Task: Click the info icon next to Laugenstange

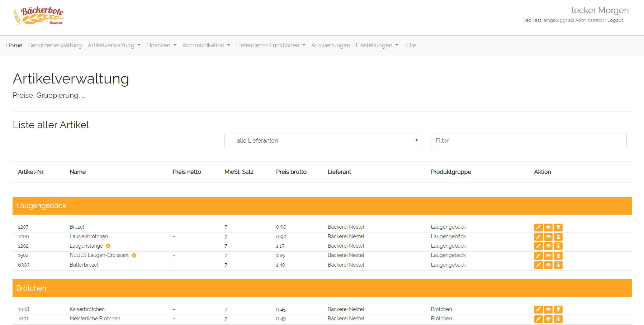Action: [x=108, y=246]
